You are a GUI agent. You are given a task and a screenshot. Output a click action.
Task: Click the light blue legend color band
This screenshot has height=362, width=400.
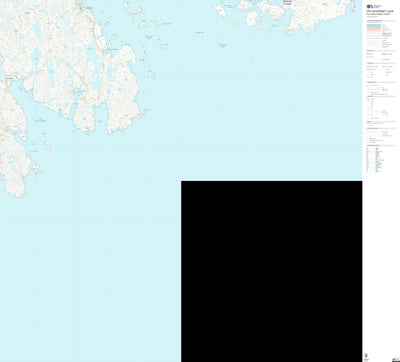click(374, 25)
